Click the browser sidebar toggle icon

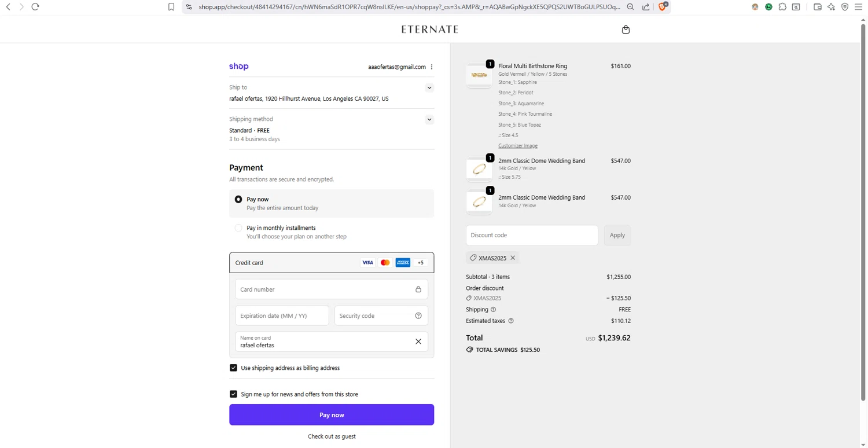[796, 7]
